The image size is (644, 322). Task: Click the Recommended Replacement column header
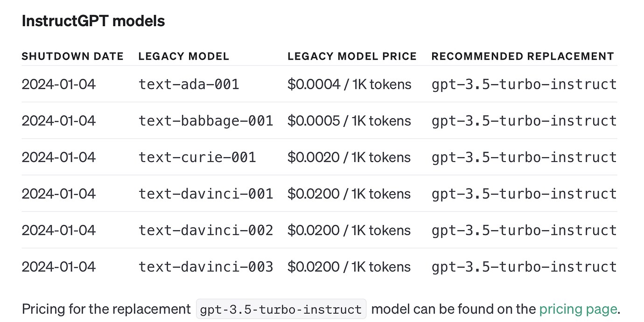[523, 56]
